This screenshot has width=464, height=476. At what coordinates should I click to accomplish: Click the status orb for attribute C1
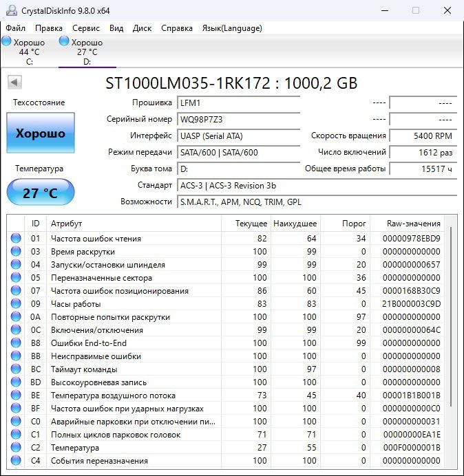[x=16, y=434]
